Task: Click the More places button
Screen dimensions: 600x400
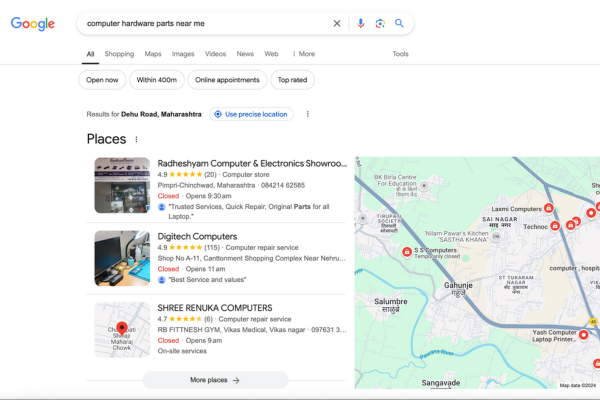Action: pos(215,380)
